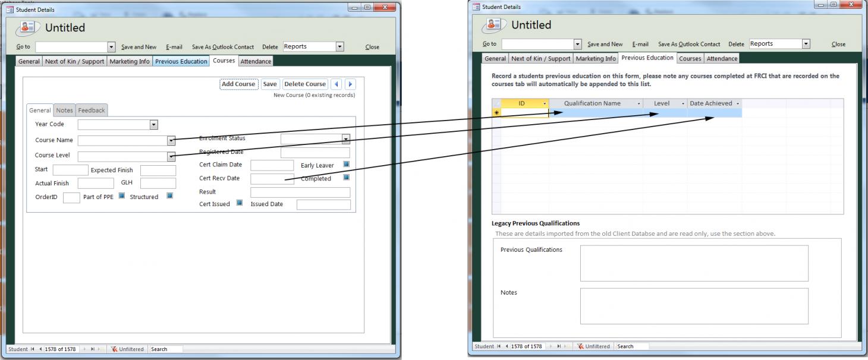
Task: Go to last student record in left window
Action: tap(93, 349)
